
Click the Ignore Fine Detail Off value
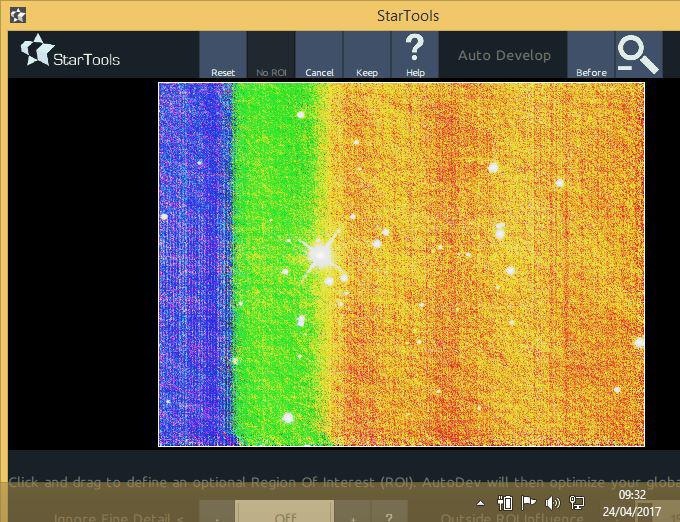click(x=284, y=512)
